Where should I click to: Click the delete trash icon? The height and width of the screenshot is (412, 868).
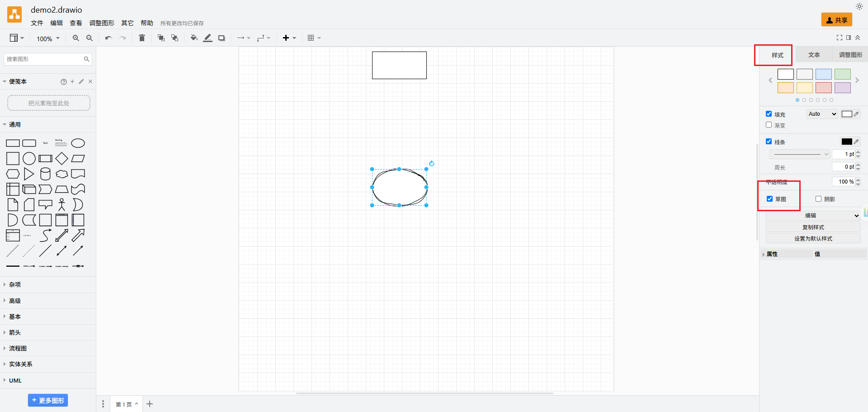tap(142, 38)
